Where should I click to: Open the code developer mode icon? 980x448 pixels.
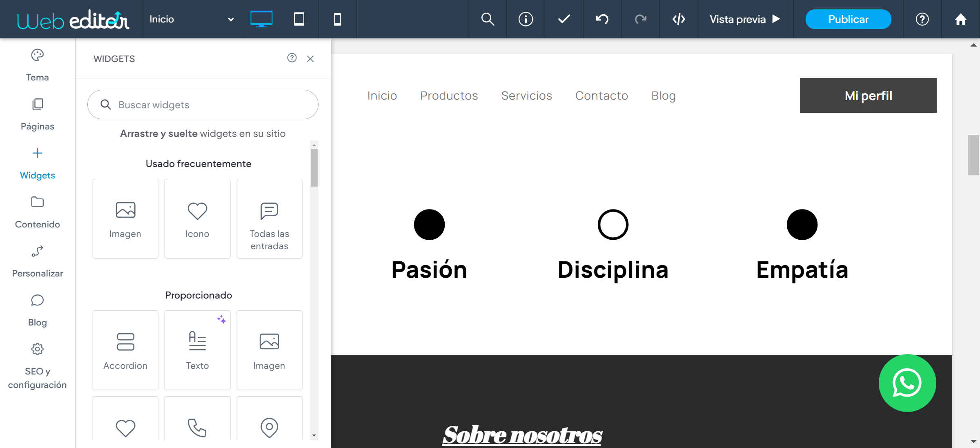(x=679, y=19)
